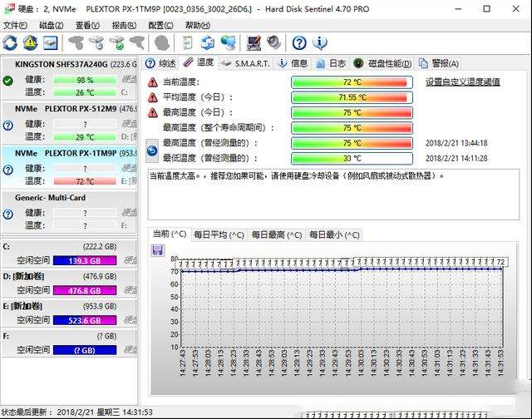This screenshot has width=532, height=419.
Task: Click the average temperature red warning icon
Action: coord(153,97)
